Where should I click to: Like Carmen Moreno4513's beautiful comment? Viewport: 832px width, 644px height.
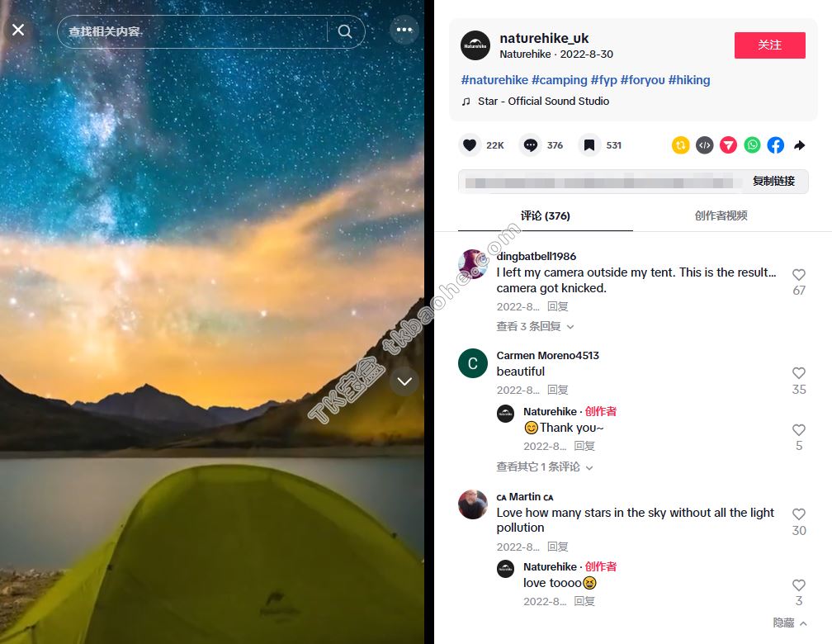[x=799, y=373]
